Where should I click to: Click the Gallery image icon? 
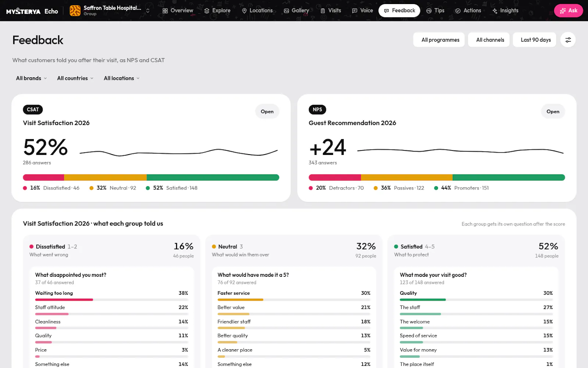pos(286,11)
